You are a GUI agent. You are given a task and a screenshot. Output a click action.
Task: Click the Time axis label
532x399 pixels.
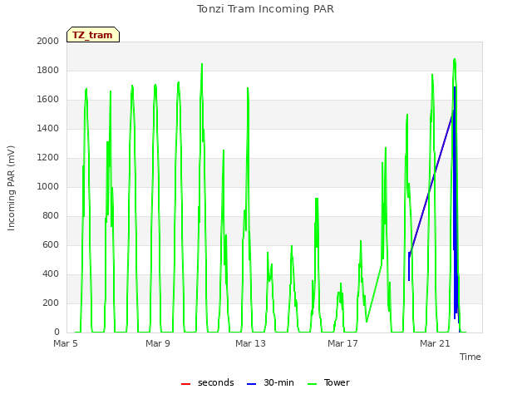coord(470,357)
